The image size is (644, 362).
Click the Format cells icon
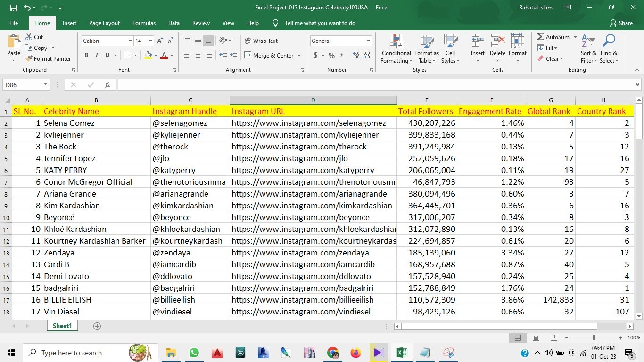tap(517, 41)
